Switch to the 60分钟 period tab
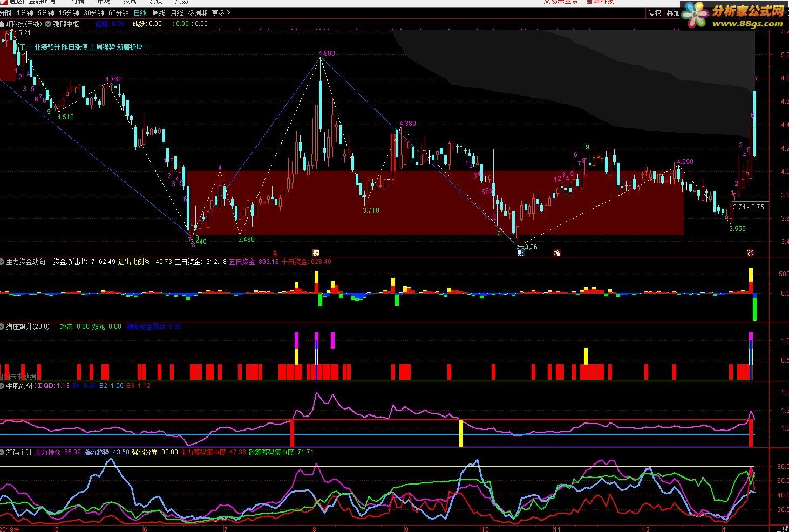789x532 pixels. tap(119, 13)
